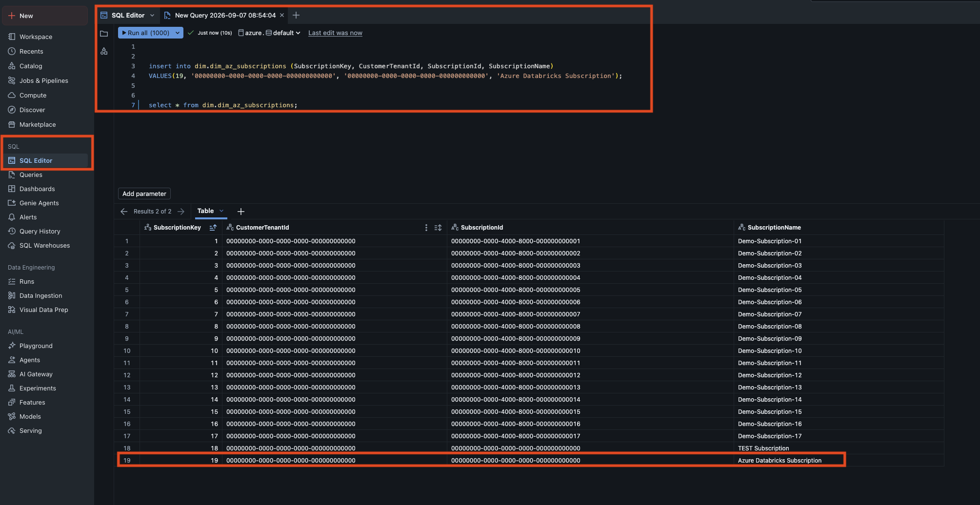The image size is (980, 505).
Task: Open CustomerTenantId column options menu
Action: 426,228
